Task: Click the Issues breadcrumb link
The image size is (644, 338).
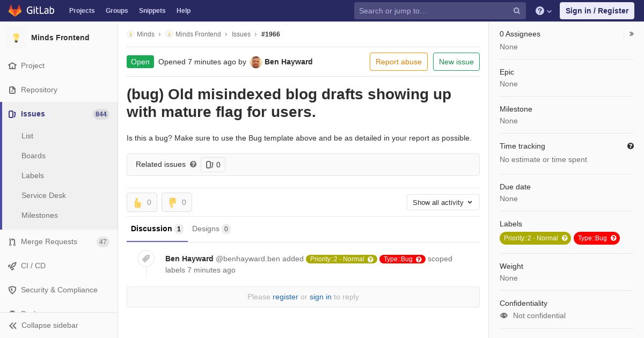Action: tap(241, 34)
